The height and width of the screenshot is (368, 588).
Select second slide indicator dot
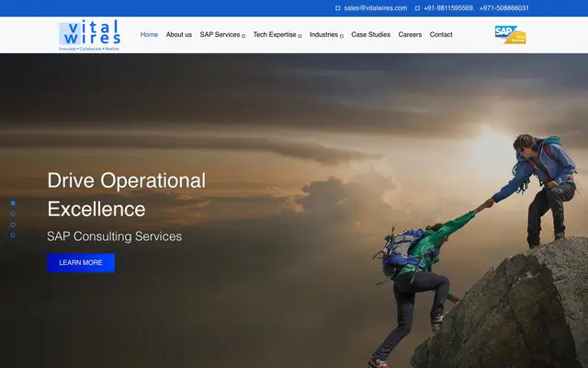coord(13,213)
